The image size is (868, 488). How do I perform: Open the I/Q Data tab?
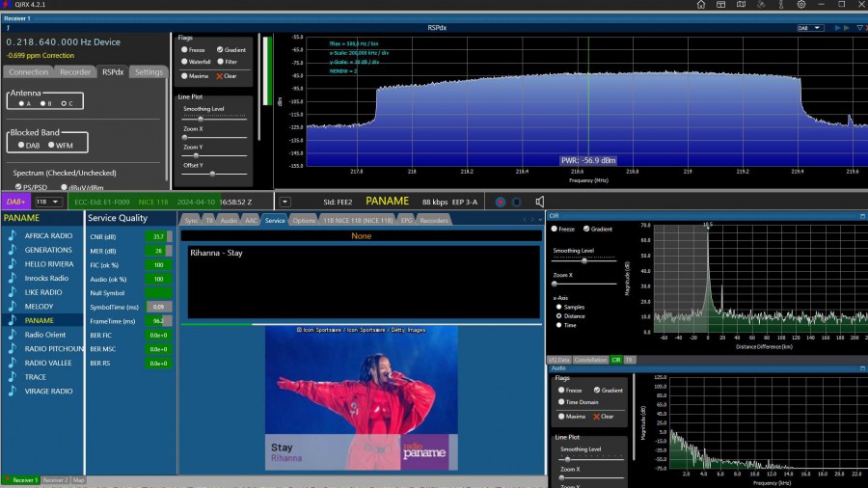(x=559, y=360)
